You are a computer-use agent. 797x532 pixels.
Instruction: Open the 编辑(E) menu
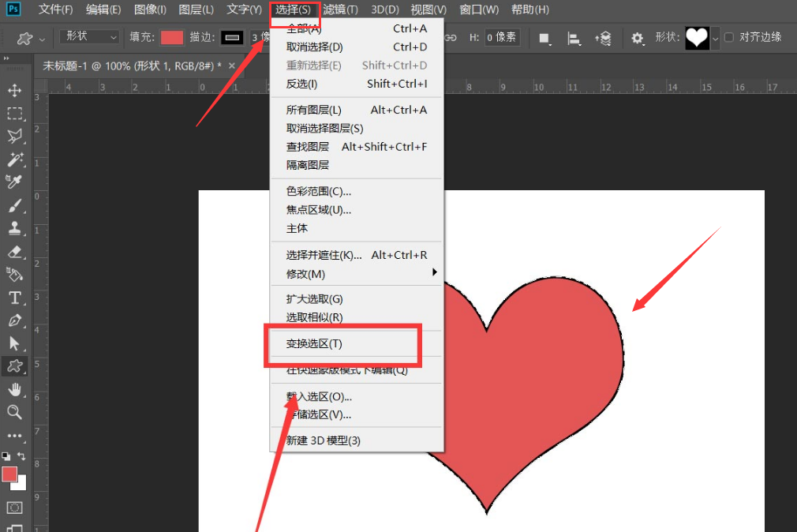point(103,9)
